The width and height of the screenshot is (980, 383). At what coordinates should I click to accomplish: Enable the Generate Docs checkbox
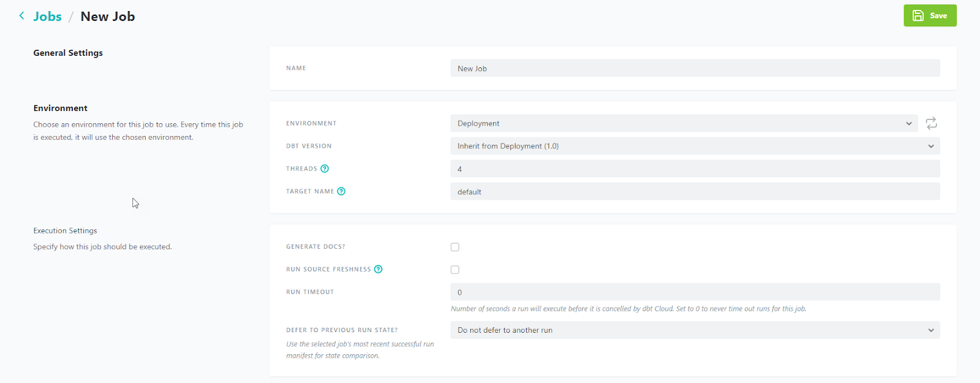455,247
